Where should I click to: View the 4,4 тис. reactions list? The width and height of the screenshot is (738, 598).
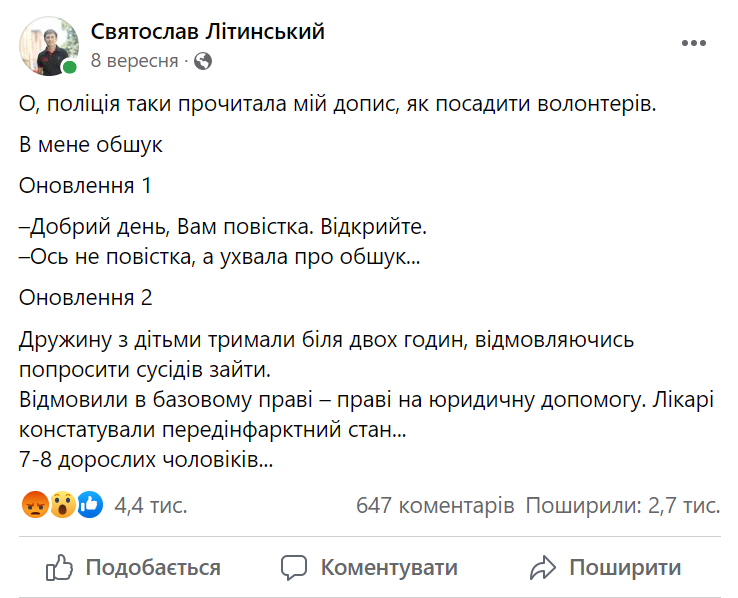pos(151,506)
